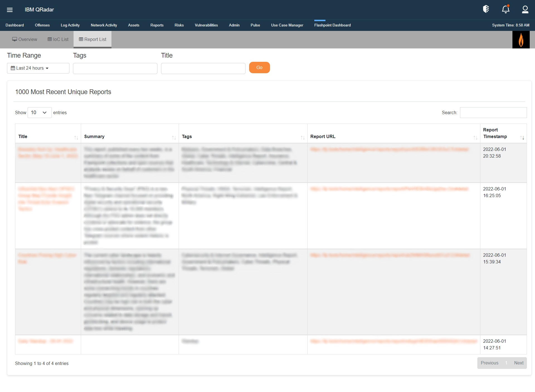Open the Last 24 hours time range dropdown
Screen dimensions: 535x392
coord(38,68)
